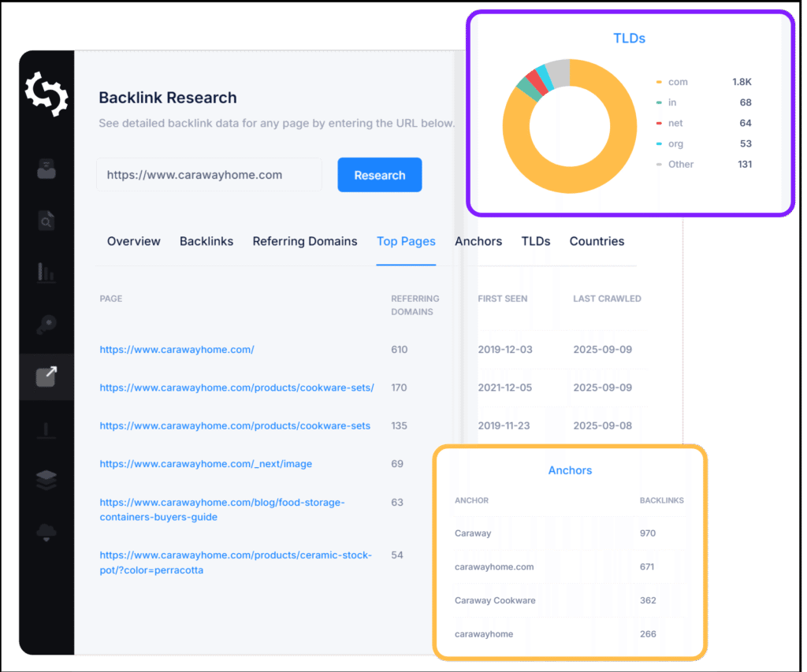Toggle the com slice in TLDs legend
807x672 pixels.
[679, 81]
